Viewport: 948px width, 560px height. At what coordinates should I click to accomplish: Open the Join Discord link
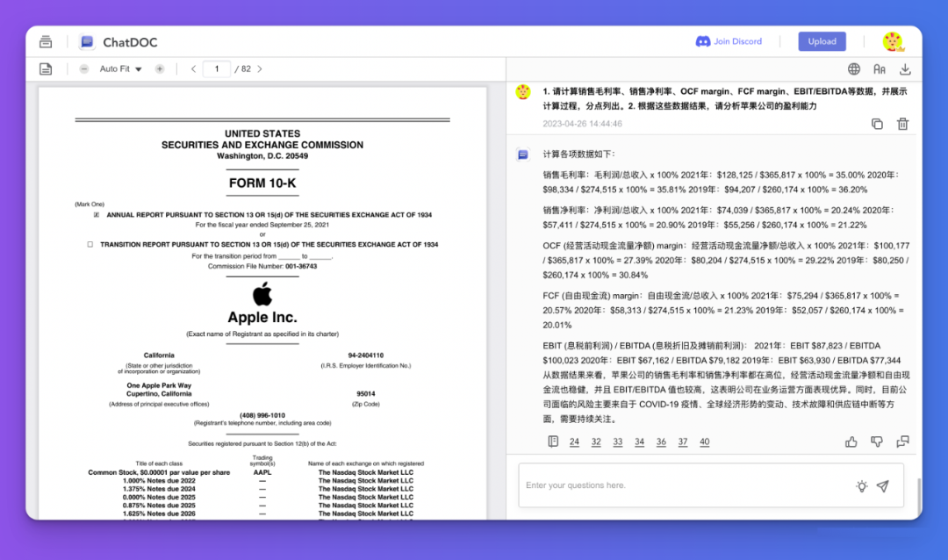coord(729,41)
